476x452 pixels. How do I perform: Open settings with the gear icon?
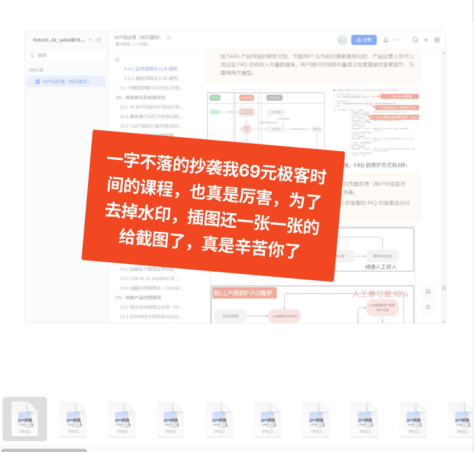(x=437, y=40)
